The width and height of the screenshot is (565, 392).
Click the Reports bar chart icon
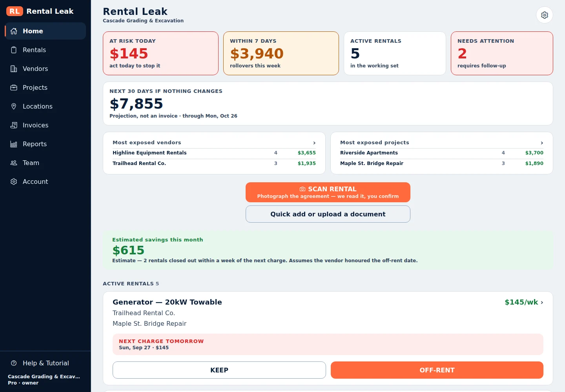[x=14, y=144]
